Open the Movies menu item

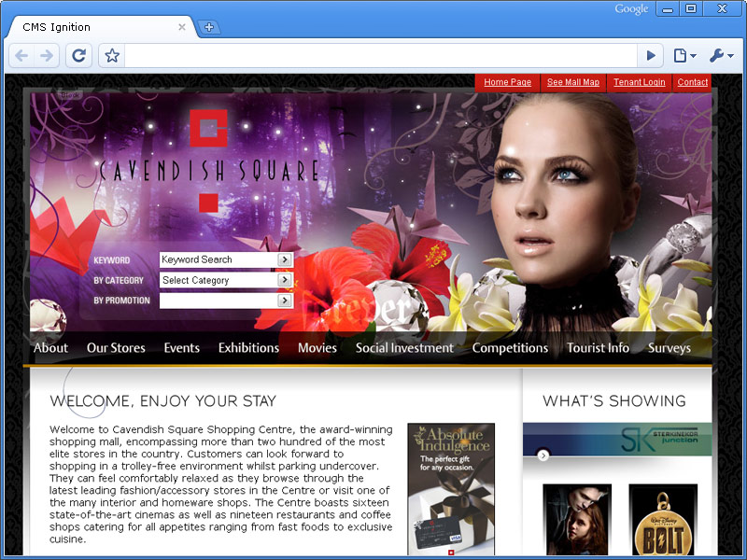317,348
